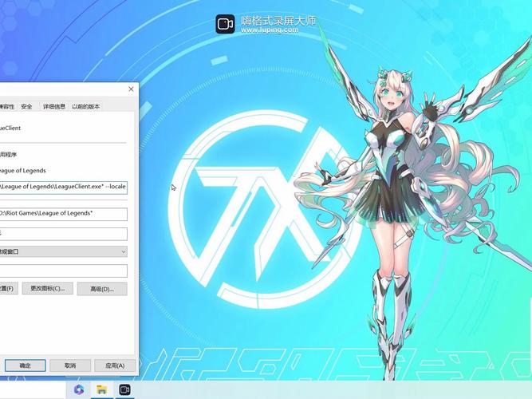Confirm with the 确定 button
The image size is (532, 399).
[x=25, y=365]
